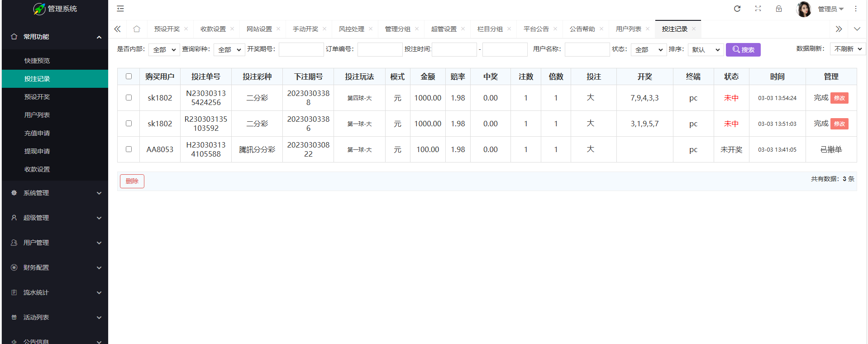This screenshot has height=344, width=868.
Task: Click the administrator avatar picture
Action: 804,9
